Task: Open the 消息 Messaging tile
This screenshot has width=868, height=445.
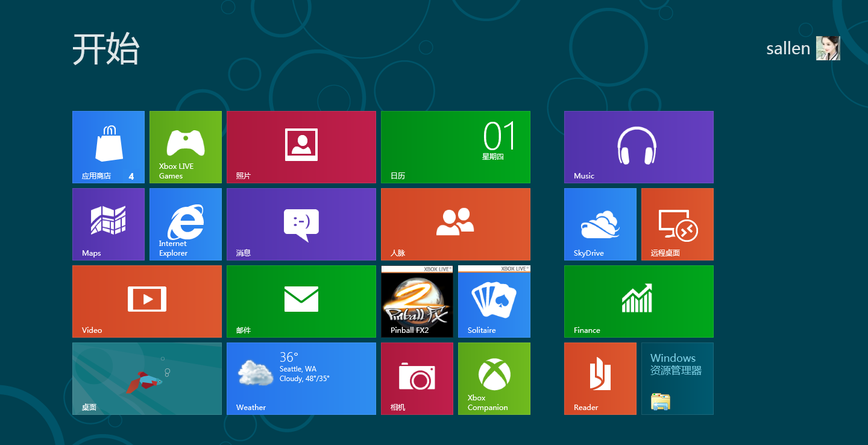Action: coord(301,224)
